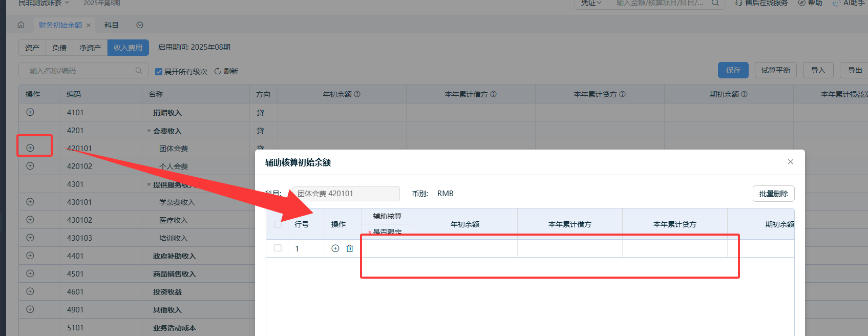The height and width of the screenshot is (336, 868).
Task: Collapse the 会费收入 tree node
Action: point(149,131)
